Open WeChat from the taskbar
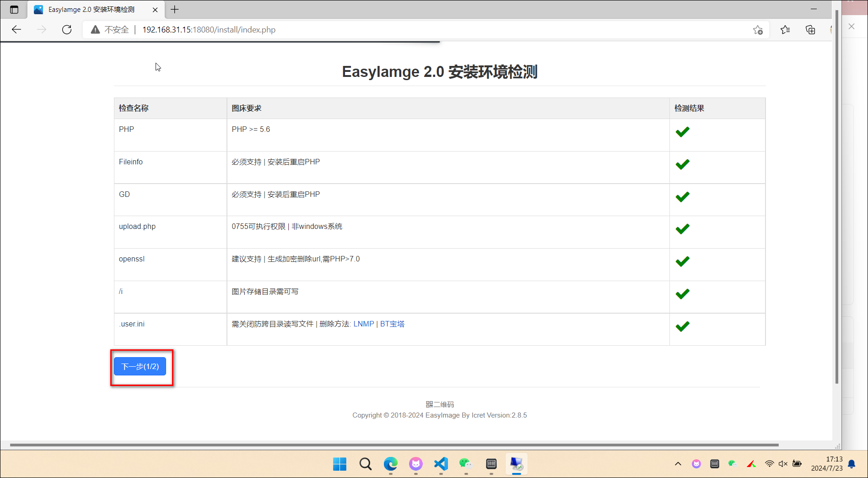The width and height of the screenshot is (868, 478). (x=466, y=464)
